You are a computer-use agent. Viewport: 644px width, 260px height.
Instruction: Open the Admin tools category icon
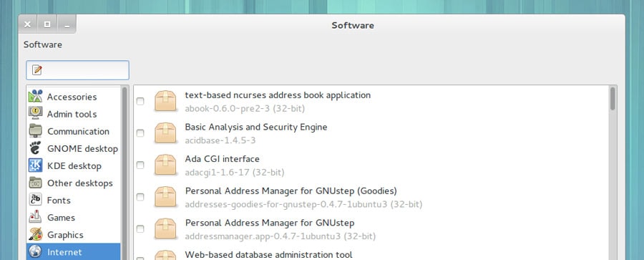click(35, 114)
